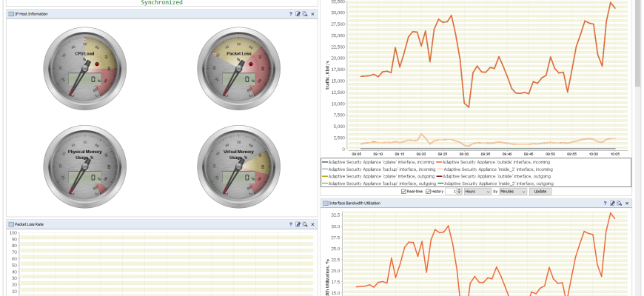Click the Update button
This screenshot has height=296, width=644.
point(540,192)
